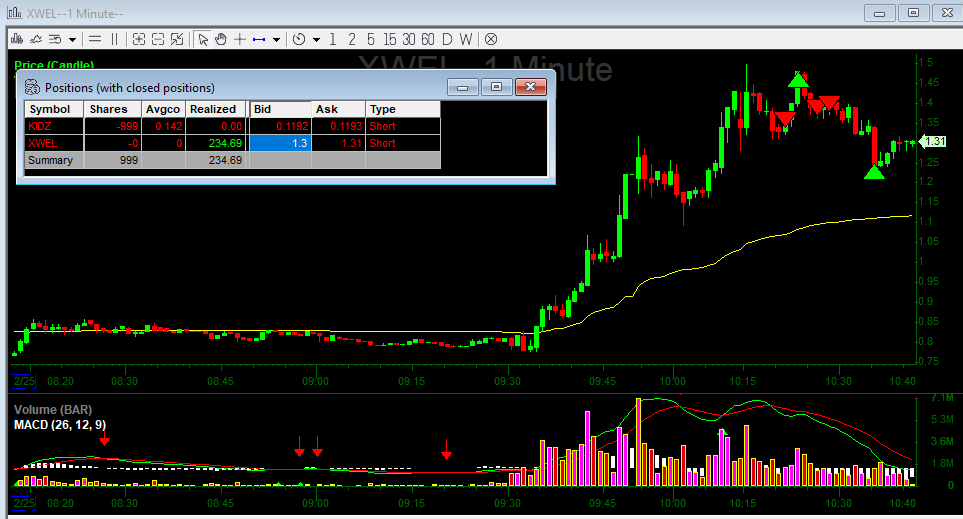Maximize the Positions window
Image resolution: width=963 pixels, height=519 pixels.
point(496,87)
